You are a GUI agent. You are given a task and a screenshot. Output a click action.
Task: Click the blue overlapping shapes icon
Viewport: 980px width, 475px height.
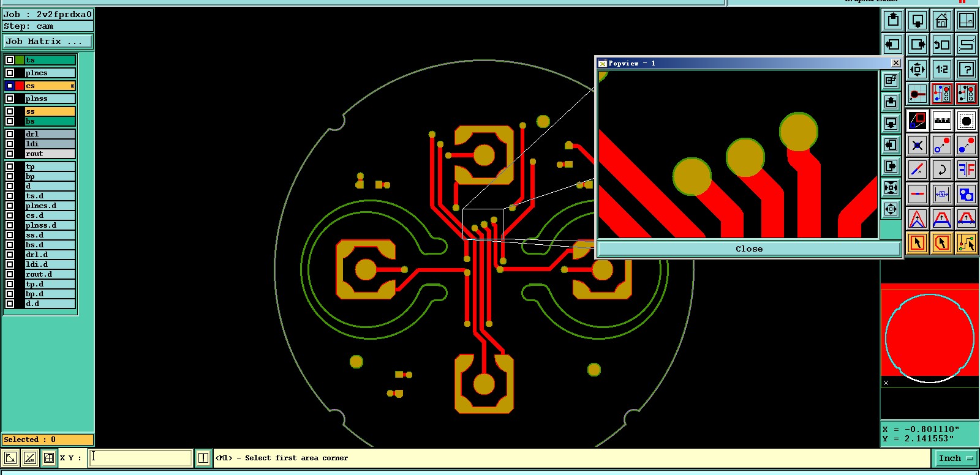click(967, 194)
